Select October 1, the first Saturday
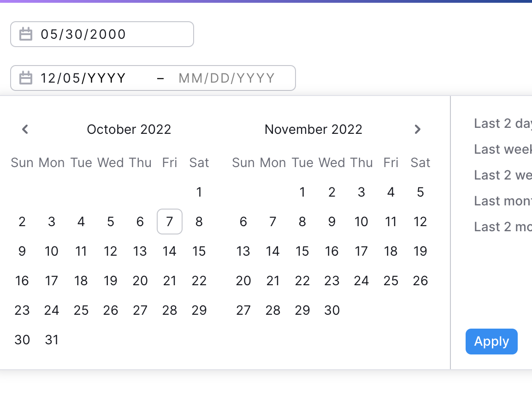The width and height of the screenshot is (532, 420). [199, 192]
